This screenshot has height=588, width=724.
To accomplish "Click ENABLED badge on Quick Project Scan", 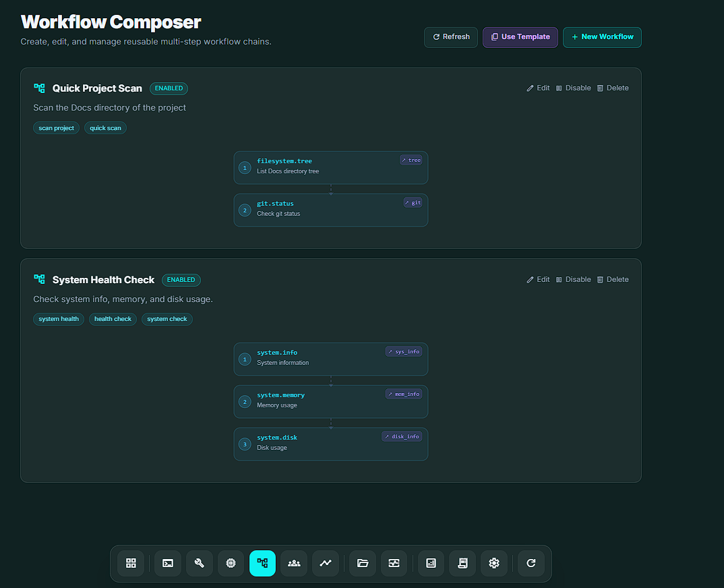I will click(x=169, y=88).
